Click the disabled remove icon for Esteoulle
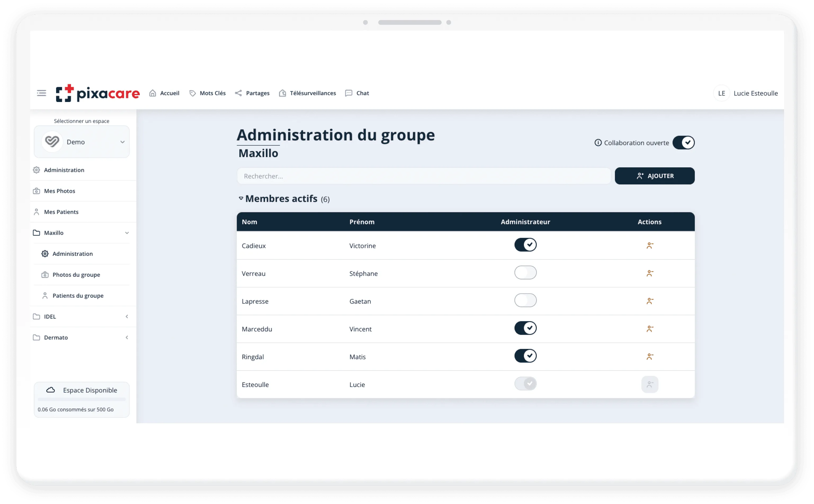814x504 pixels. (x=650, y=384)
